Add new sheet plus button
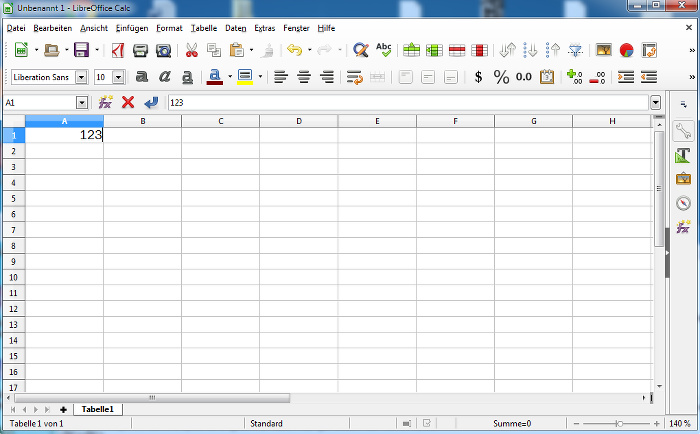 [63, 409]
